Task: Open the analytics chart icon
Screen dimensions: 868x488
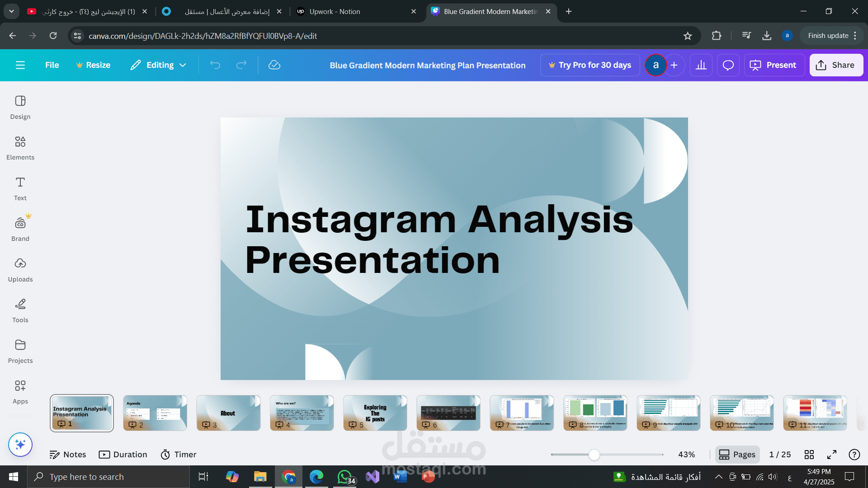Action: 701,65
